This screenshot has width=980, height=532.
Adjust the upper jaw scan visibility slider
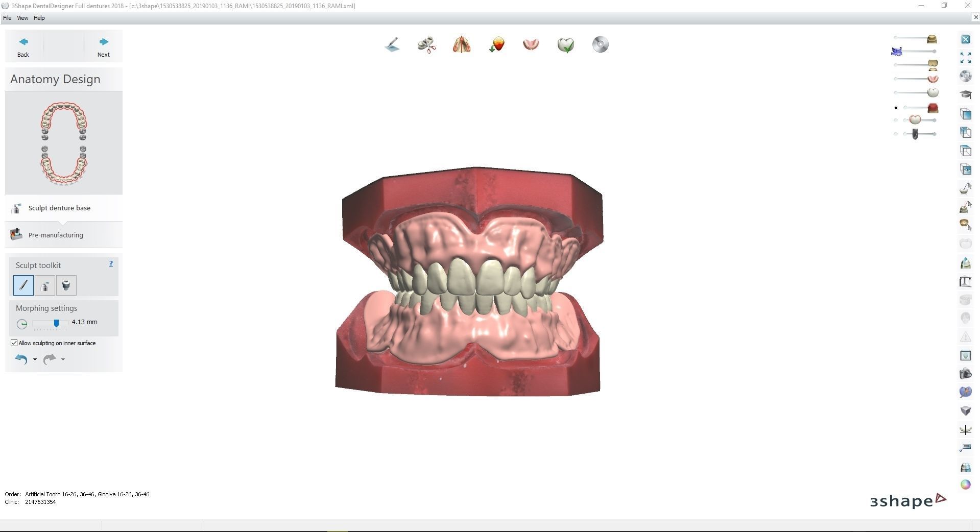click(x=932, y=39)
